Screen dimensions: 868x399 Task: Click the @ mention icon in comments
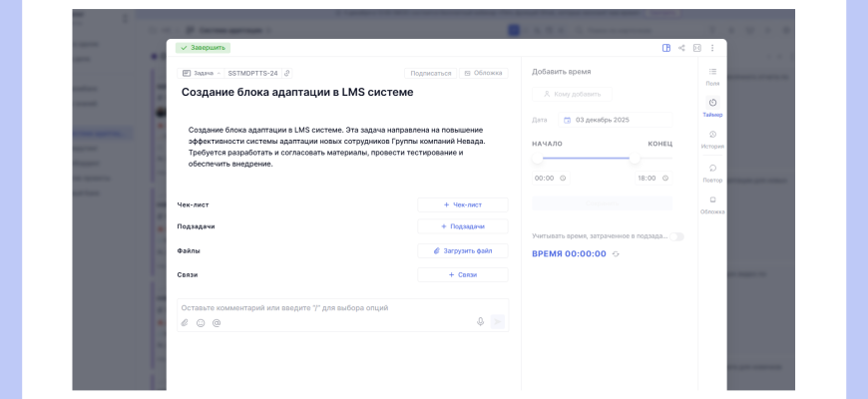coord(217,322)
